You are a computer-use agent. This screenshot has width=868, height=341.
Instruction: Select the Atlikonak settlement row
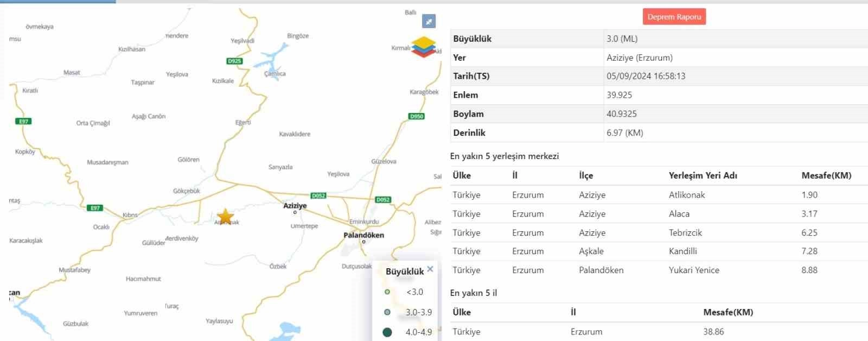[686, 195]
